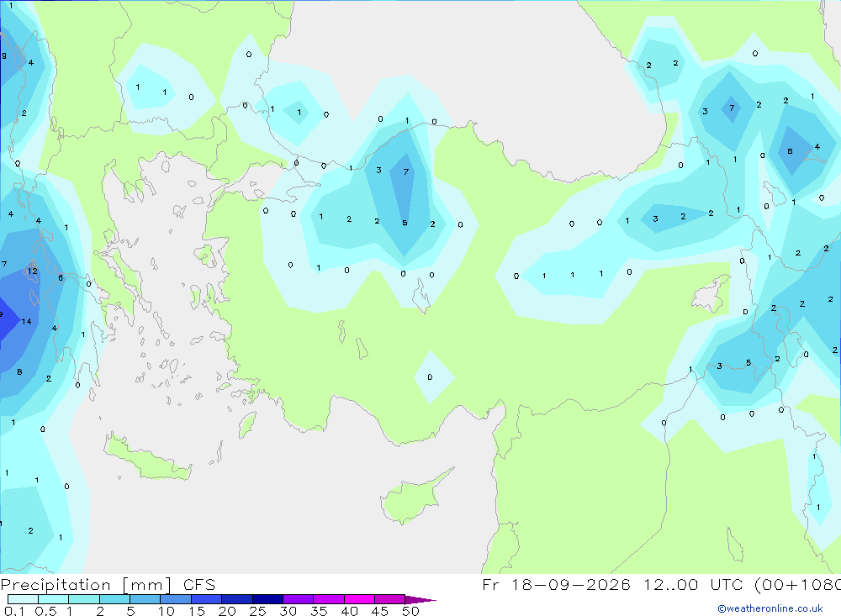
Task: Click the "30" legend scale label
Action: (288, 611)
